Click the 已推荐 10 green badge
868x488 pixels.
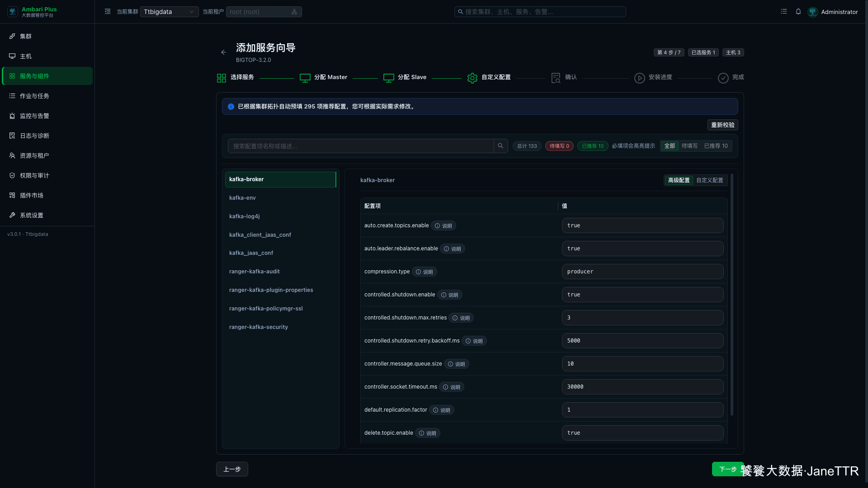[x=593, y=146]
